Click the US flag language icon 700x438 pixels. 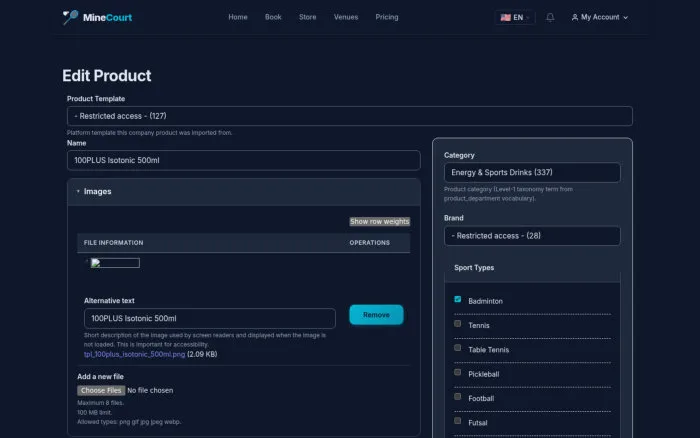coord(505,17)
